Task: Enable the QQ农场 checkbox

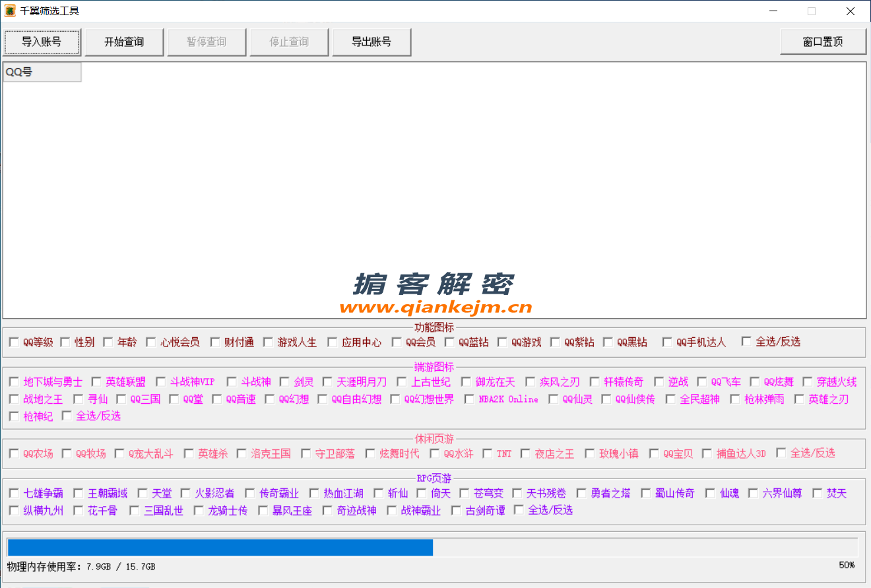Action: pyautogui.click(x=14, y=453)
